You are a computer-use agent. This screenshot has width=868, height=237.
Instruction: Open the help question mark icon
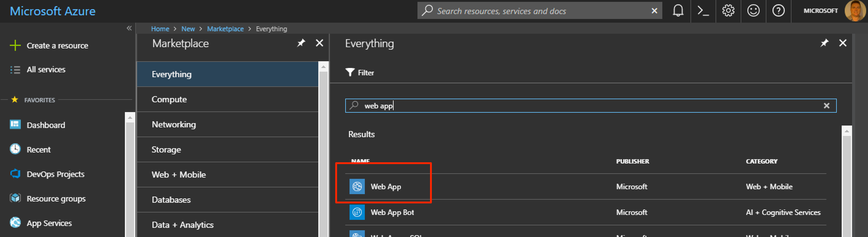click(x=778, y=11)
